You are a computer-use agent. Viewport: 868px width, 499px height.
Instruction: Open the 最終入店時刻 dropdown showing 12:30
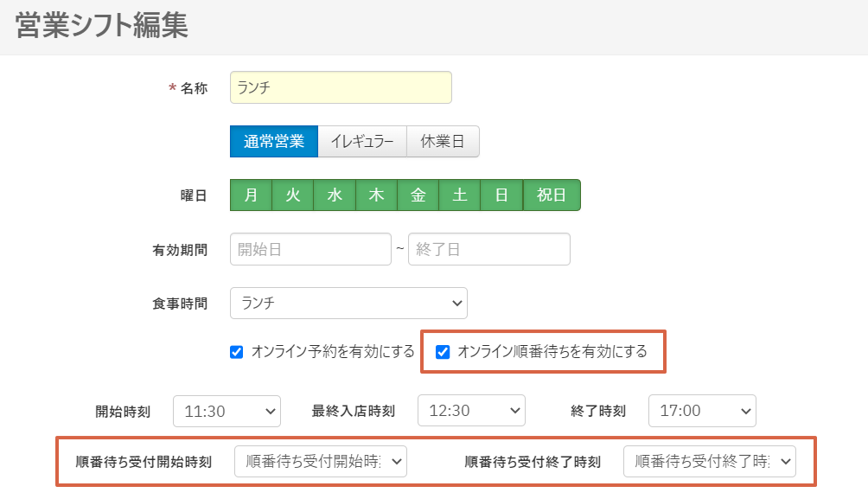click(471, 412)
